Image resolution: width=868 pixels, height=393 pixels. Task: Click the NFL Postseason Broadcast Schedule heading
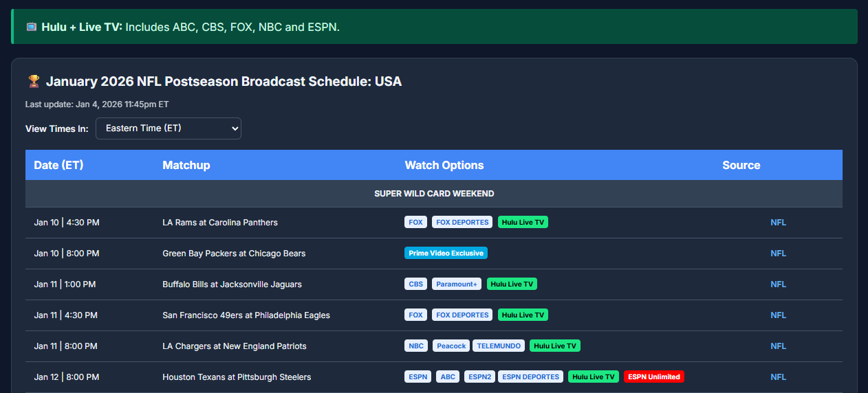[224, 81]
